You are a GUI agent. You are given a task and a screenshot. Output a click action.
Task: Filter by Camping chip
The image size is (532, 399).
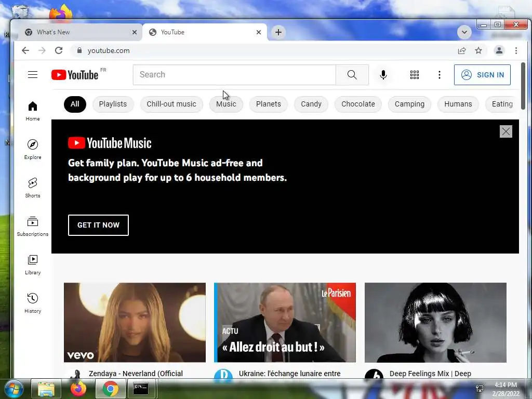click(409, 104)
